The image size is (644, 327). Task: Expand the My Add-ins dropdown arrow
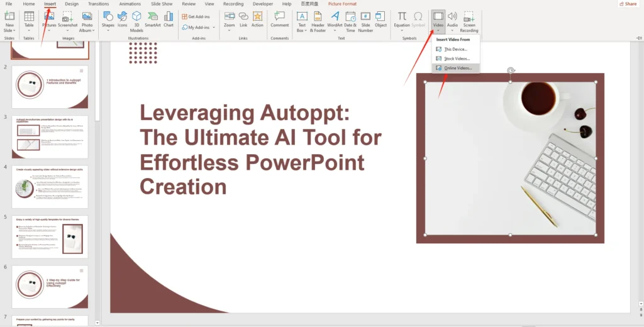(214, 27)
